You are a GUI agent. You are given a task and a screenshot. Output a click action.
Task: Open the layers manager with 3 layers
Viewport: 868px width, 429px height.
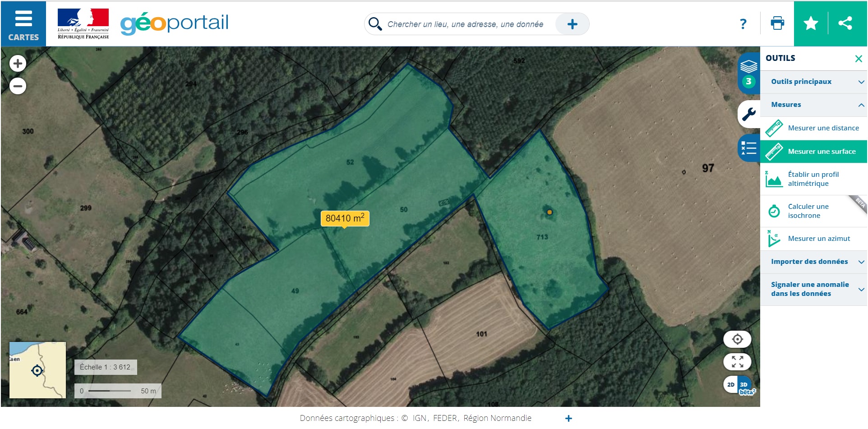[x=749, y=73]
